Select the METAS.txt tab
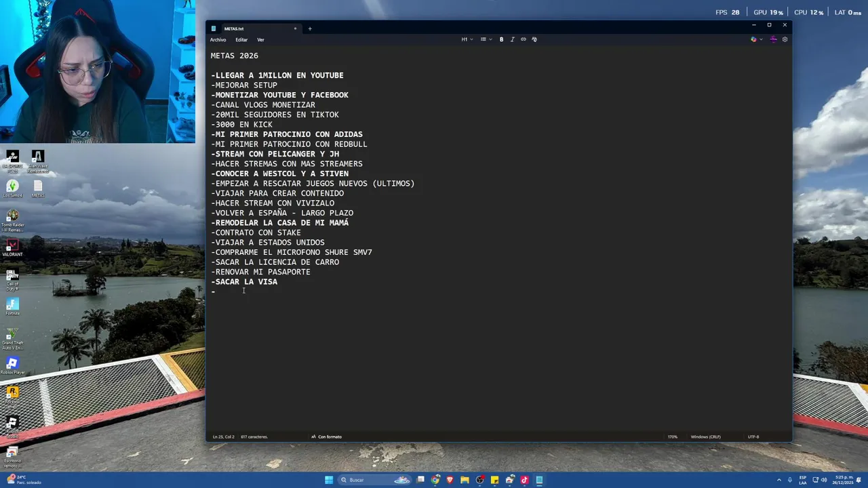The width and height of the screenshot is (868, 488). [254, 28]
